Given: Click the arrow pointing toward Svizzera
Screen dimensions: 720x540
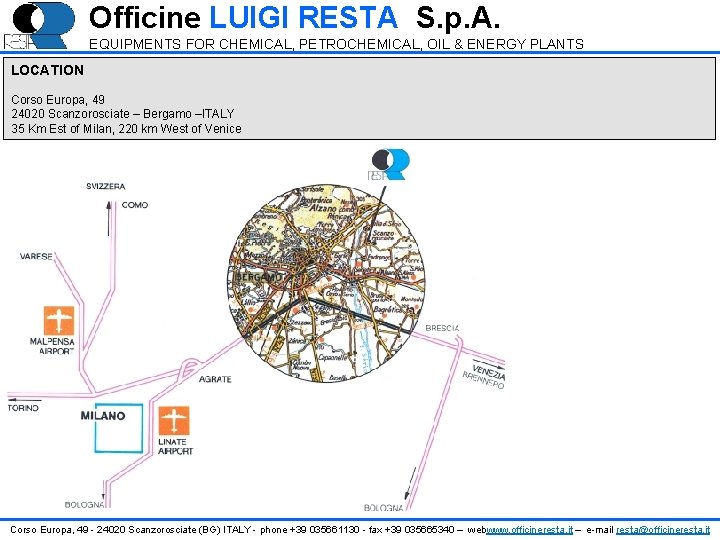Looking at the screenshot, I should pos(109,219).
